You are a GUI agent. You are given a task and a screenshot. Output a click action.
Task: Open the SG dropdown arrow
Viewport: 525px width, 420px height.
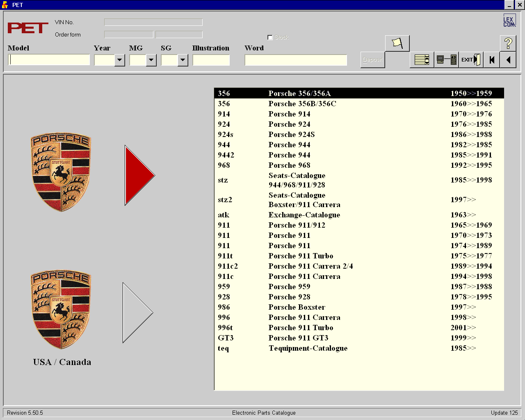183,60
